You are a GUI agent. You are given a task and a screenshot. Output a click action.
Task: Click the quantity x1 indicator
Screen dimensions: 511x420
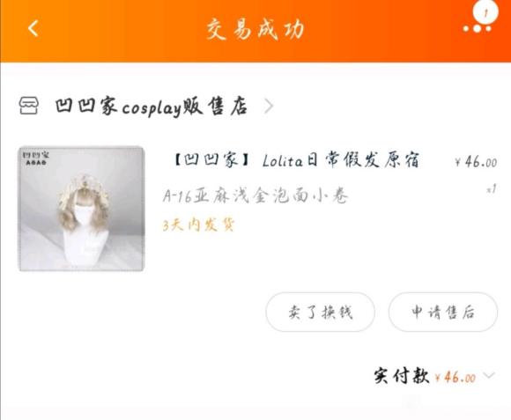click(x=491, y=188)
